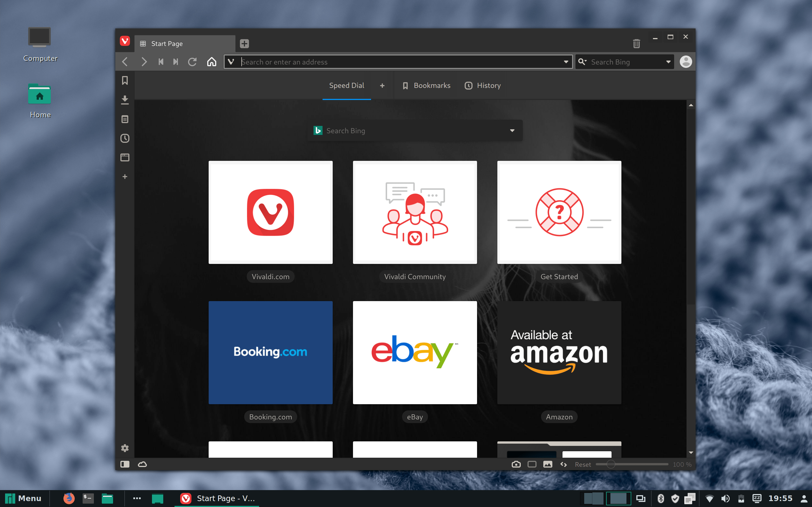812x507 pixels.
Task: Click the Get Started help icon
Action: (x=559, y=212)
